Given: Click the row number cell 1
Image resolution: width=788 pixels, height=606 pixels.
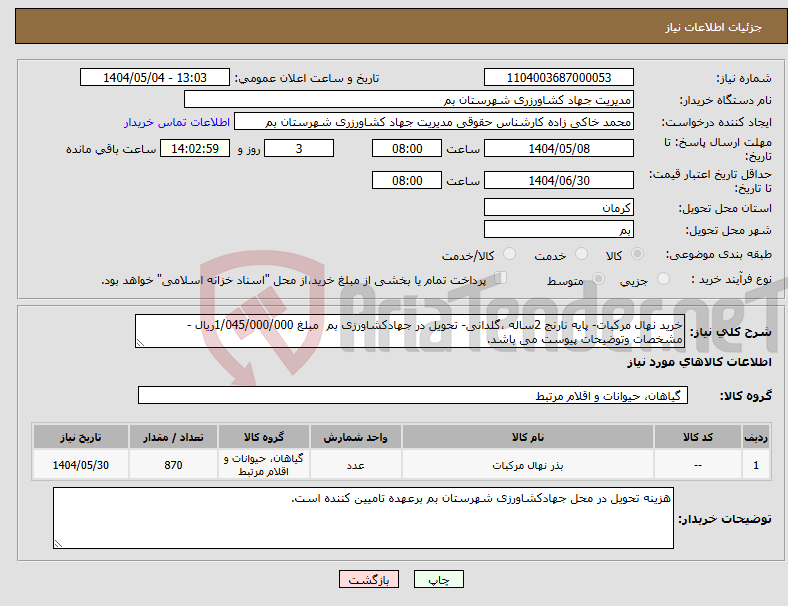Looking at the screenshot, I should coord(756,465).
